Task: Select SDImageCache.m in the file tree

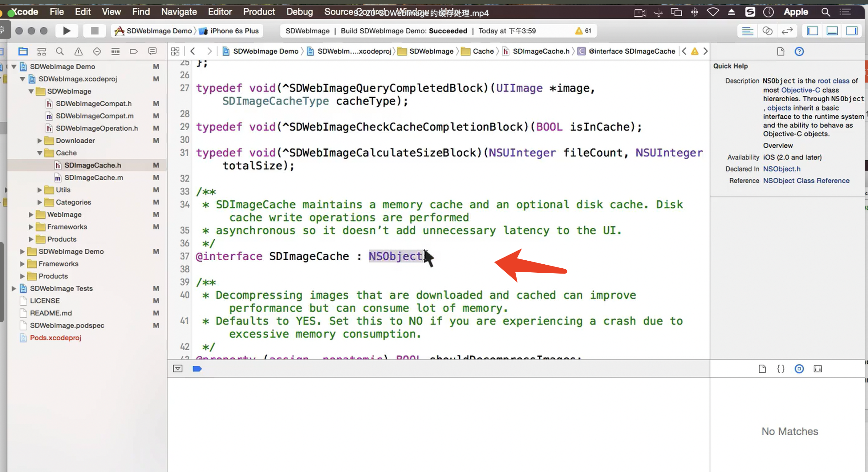Action: [x=93, y=177]
